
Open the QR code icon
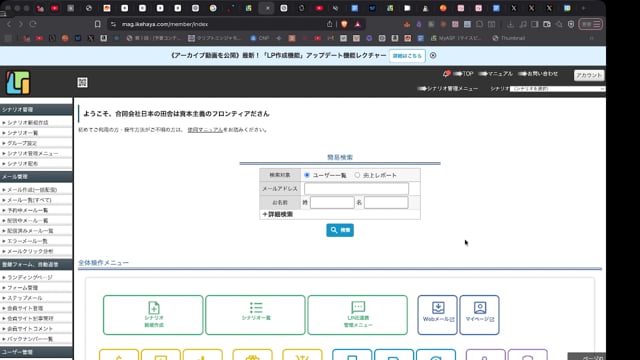[x=82, y=82]
